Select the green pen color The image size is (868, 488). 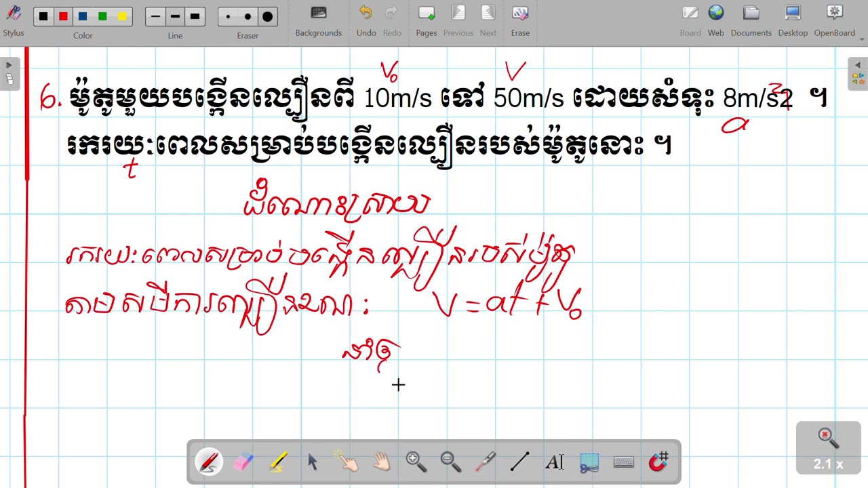click(102, 16)
